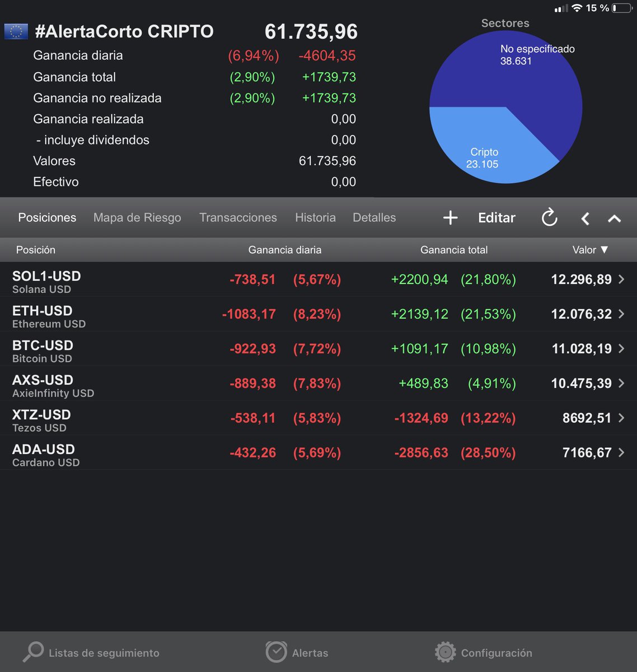Viewport: 637px width, 672px height.
Task: Tap the Editar button
Action: click(497, 218)
